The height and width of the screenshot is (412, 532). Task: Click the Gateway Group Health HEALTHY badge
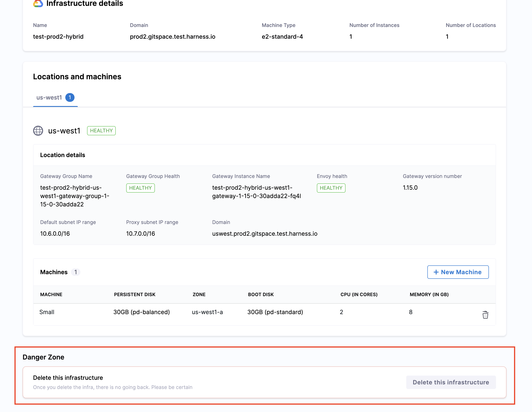(x=140, y=188)
